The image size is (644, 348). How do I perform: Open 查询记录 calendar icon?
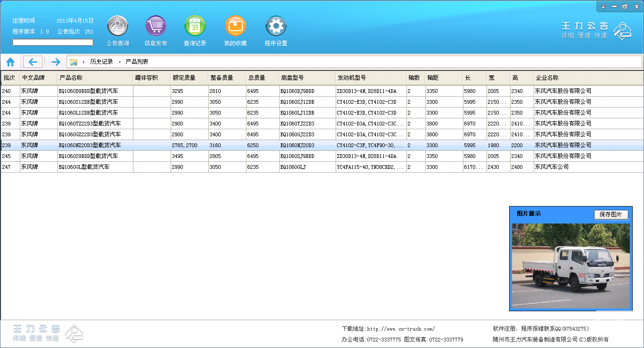tap(195, 26)
